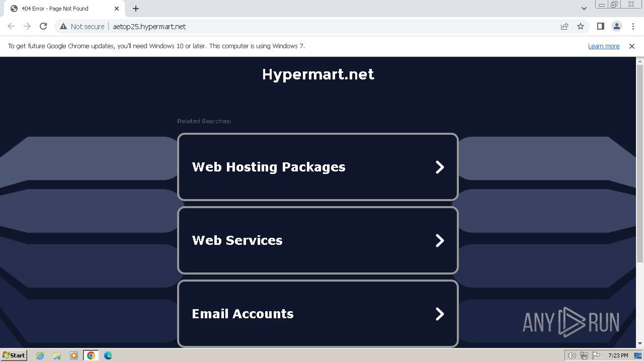Launch Internet Explorer from the taskbar
The image size is (644, 362).
pos(40,355)
